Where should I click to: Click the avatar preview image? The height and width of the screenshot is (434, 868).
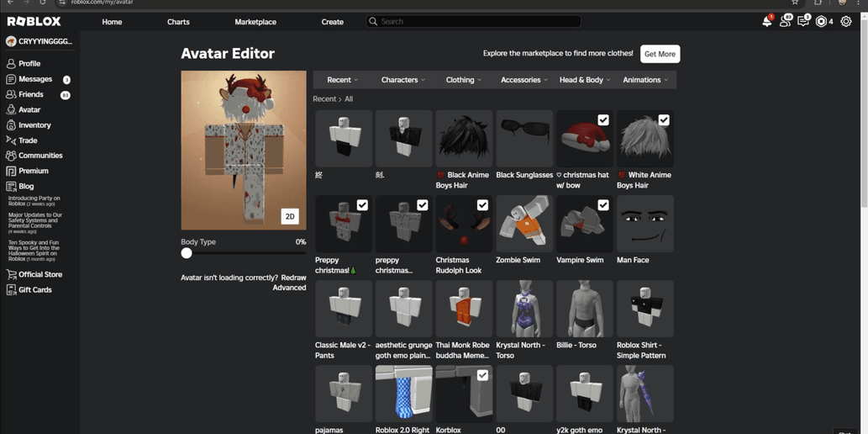coord(244,150)
